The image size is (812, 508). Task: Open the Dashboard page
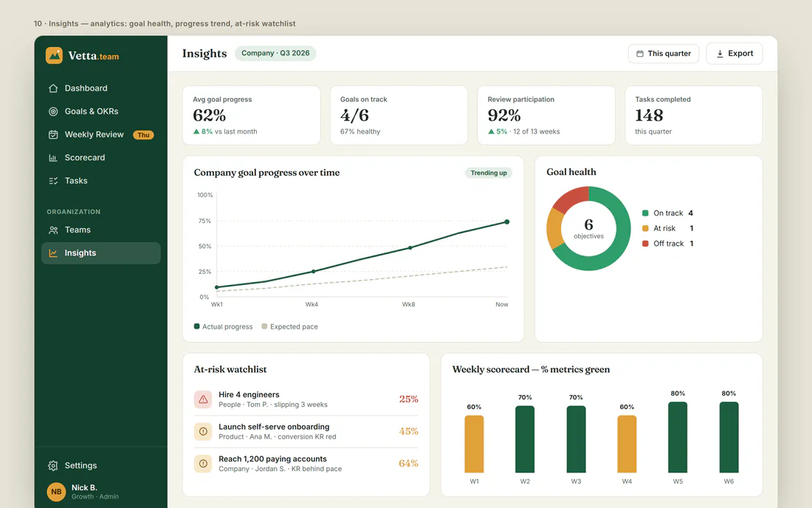[x=101, y=88]
